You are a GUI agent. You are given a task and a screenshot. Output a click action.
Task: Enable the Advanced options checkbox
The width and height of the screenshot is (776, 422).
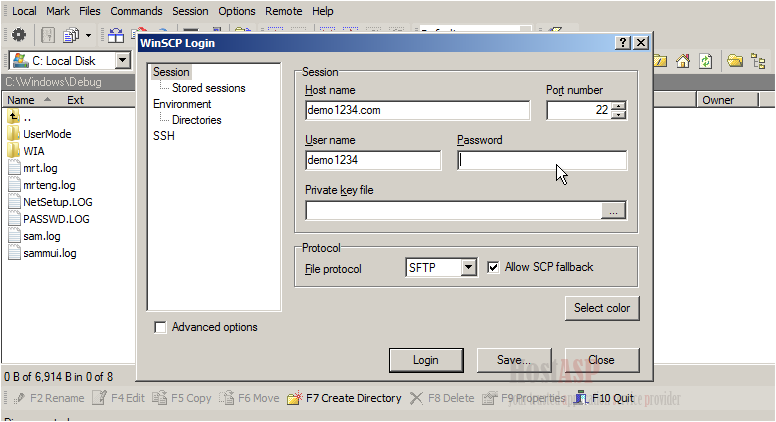(160, 328)
